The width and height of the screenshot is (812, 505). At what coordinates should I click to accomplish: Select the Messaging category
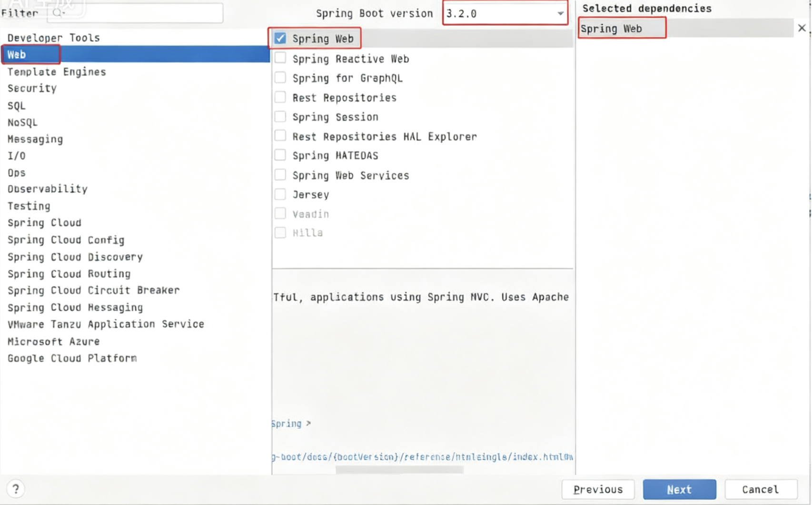click(135, 139)
